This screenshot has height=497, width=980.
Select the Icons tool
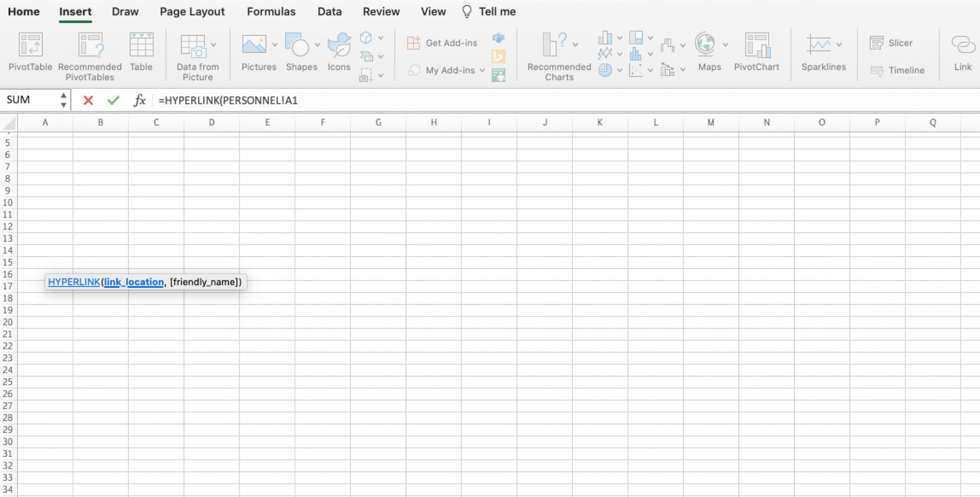click(339, 51)
